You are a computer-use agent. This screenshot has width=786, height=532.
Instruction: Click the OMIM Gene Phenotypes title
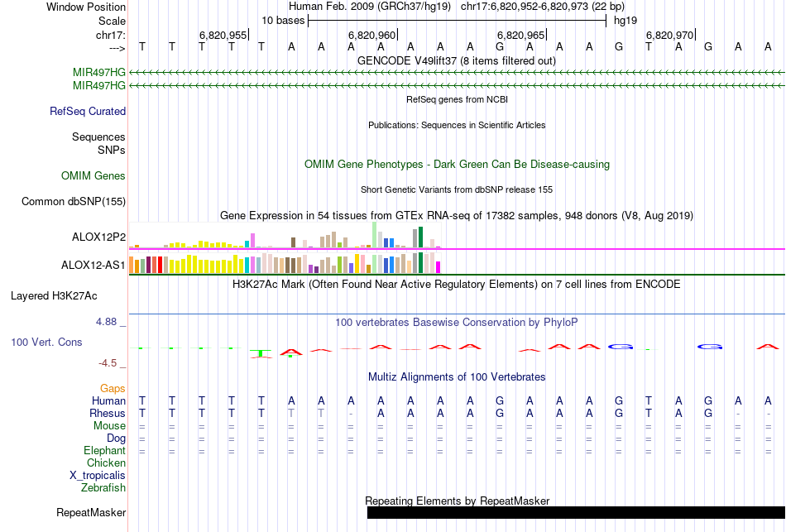pos(458,164)
